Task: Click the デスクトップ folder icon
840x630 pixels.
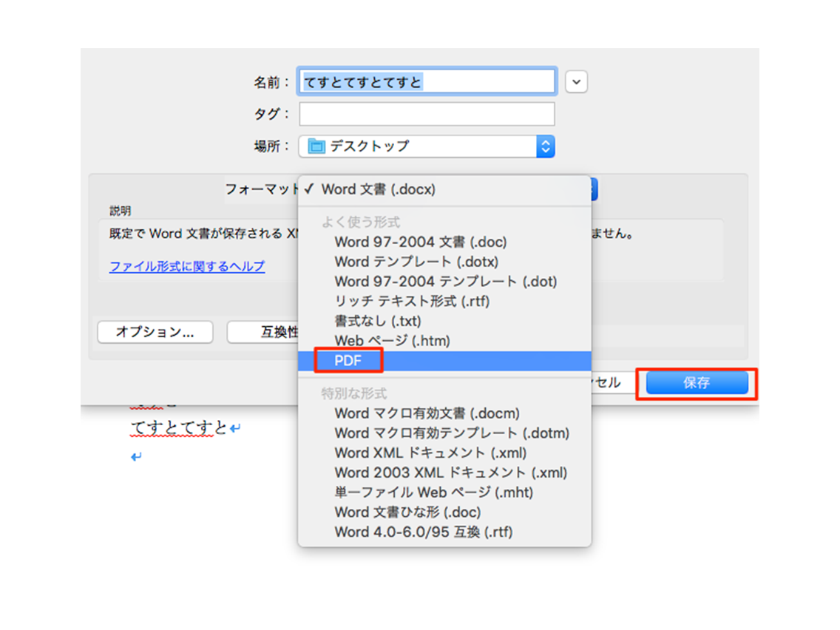Action: coord(316,146)
